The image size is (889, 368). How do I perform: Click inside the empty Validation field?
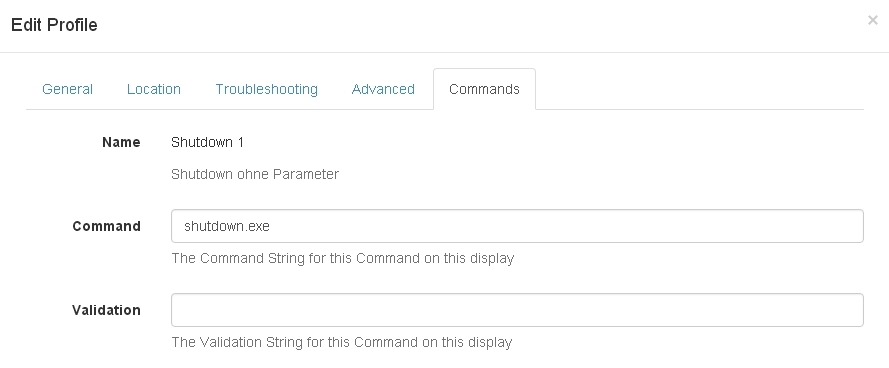coord(517,310)
